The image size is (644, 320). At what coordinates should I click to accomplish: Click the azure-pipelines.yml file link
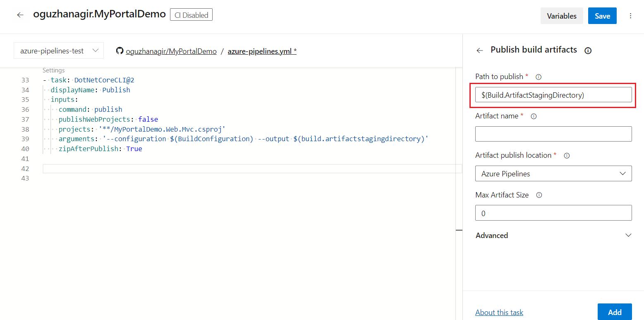pos(262,51)
